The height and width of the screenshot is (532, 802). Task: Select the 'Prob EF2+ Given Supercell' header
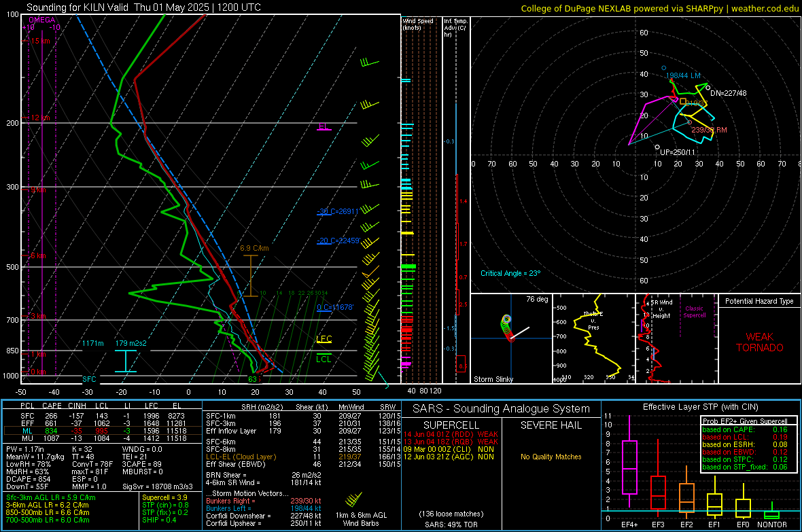click(745, 421)
